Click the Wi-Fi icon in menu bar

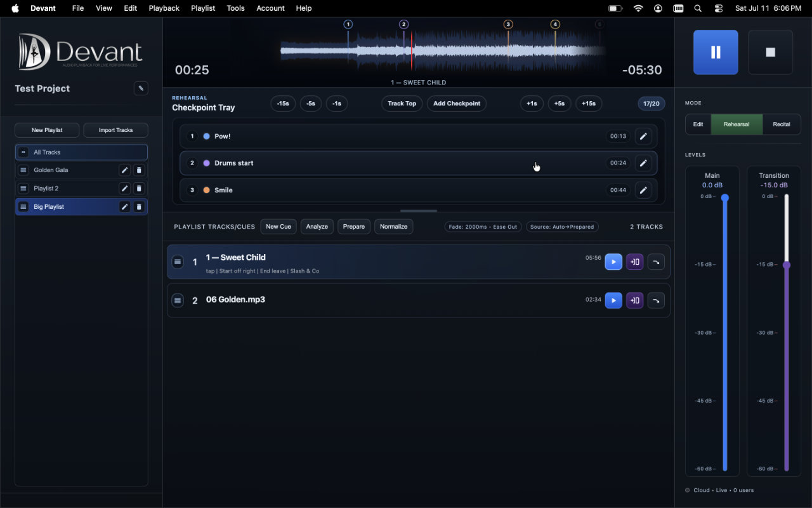coord(638,8)
